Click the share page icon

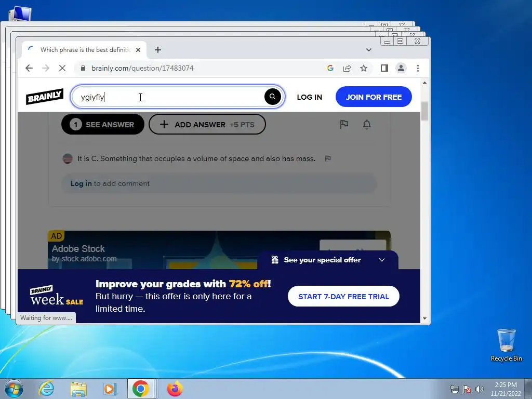(347, 68)
